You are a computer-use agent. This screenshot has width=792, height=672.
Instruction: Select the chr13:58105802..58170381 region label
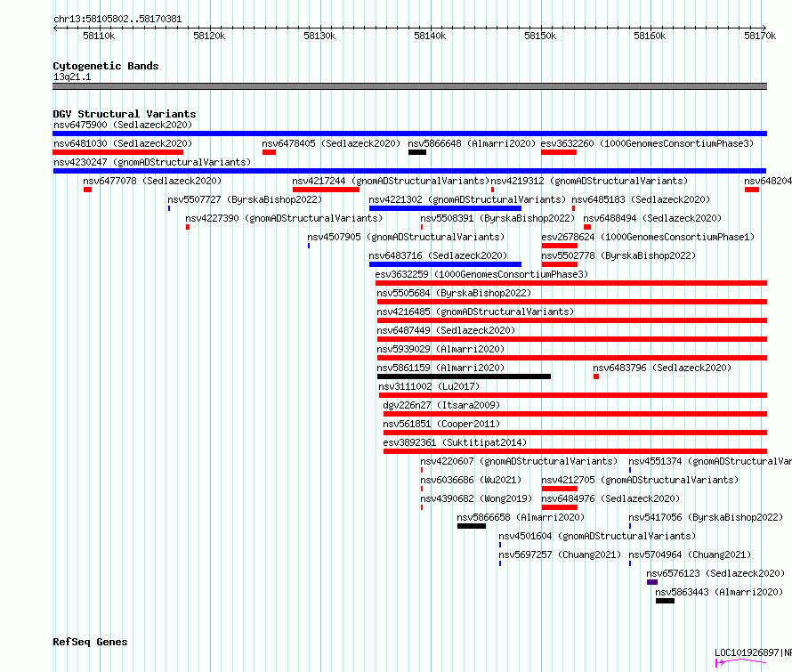(117, 20)
